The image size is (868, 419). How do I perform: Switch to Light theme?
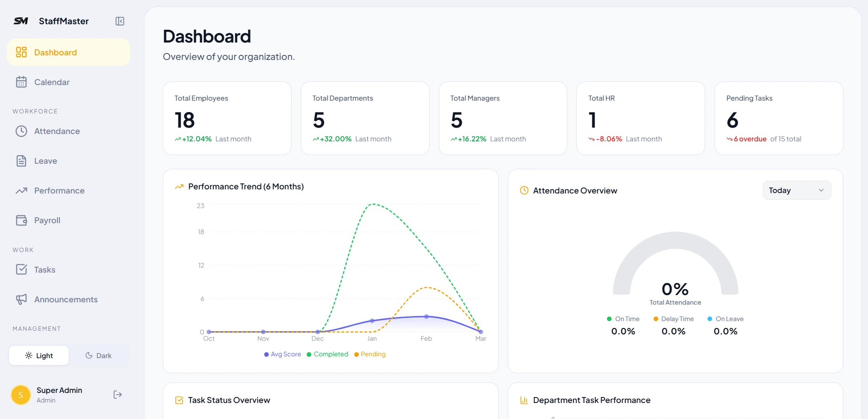point(39,355)
